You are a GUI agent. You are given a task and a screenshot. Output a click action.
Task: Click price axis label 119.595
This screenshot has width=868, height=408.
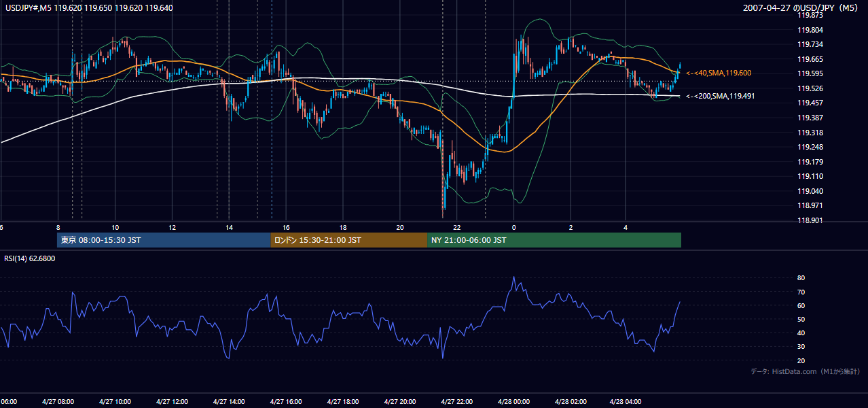pyautogui.click(x=810, y=73)
